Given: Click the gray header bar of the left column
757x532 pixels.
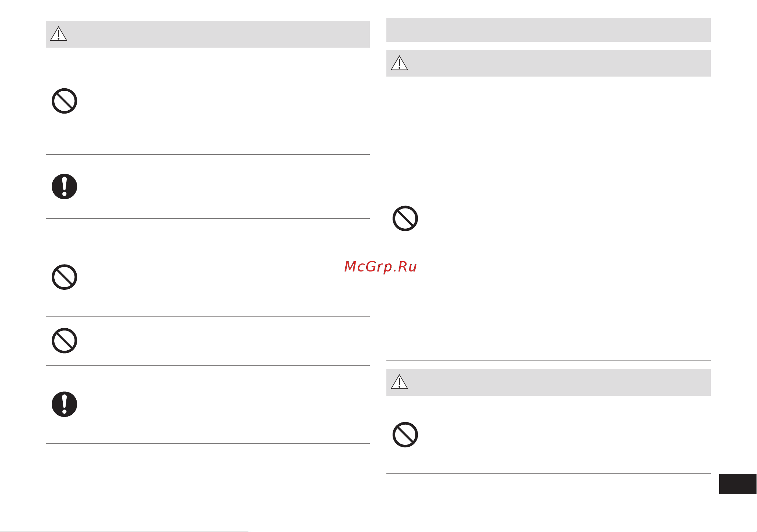Looking at the screenshot, I should coord(208,34).
